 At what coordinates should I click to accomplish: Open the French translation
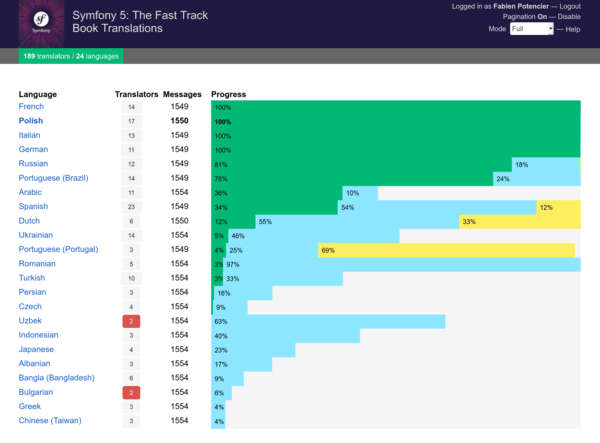[31, 106]
